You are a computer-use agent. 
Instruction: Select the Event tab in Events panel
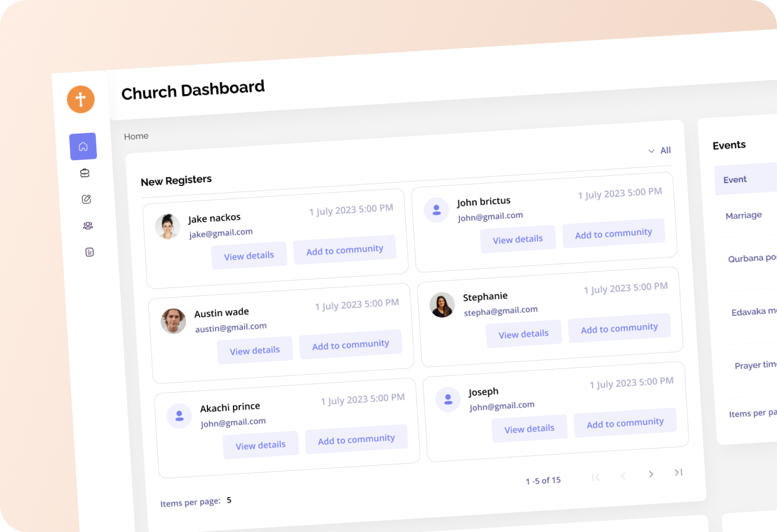pyautogui.click(x=735, y=180)
